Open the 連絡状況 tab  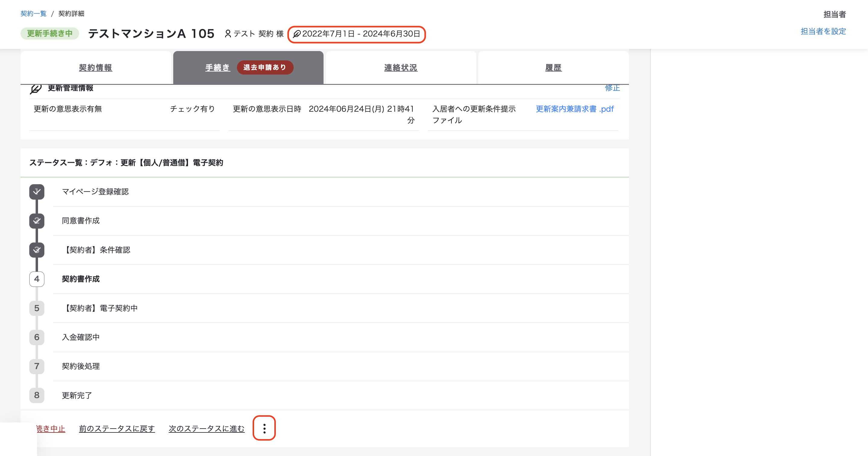point(400,67)
